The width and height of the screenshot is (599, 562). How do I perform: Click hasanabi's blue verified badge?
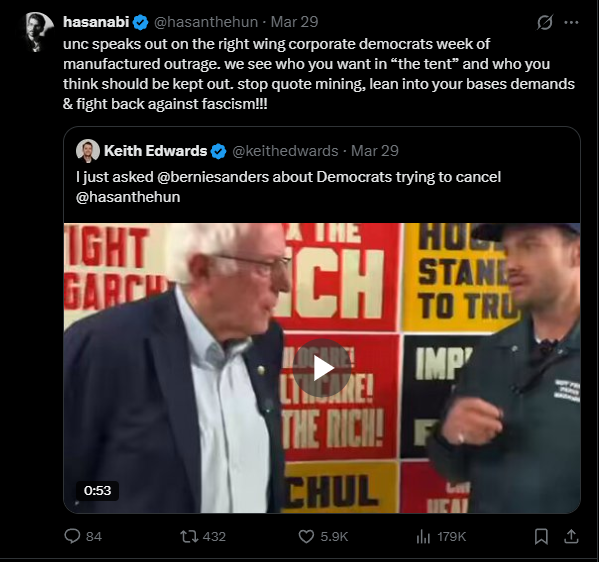(x=141, y=22)
